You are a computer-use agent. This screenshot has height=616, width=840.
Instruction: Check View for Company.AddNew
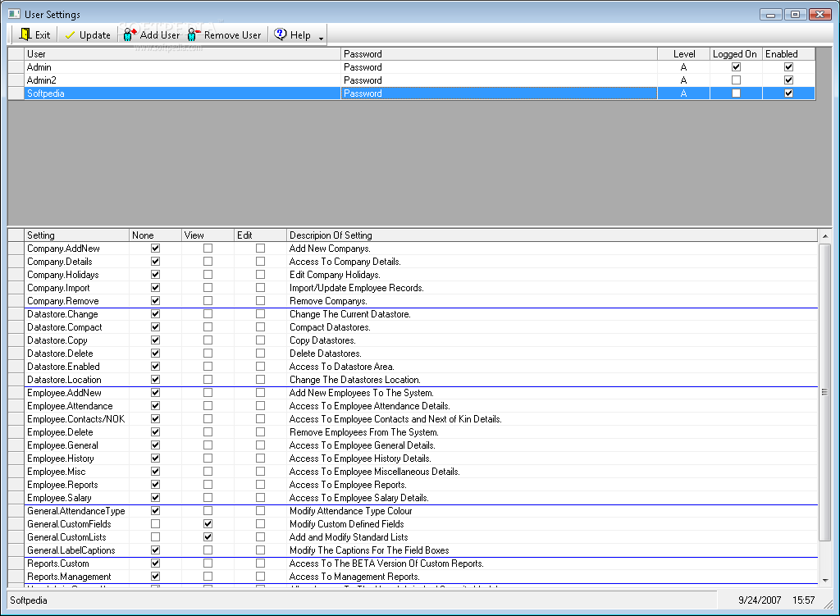tap(208, 249)
